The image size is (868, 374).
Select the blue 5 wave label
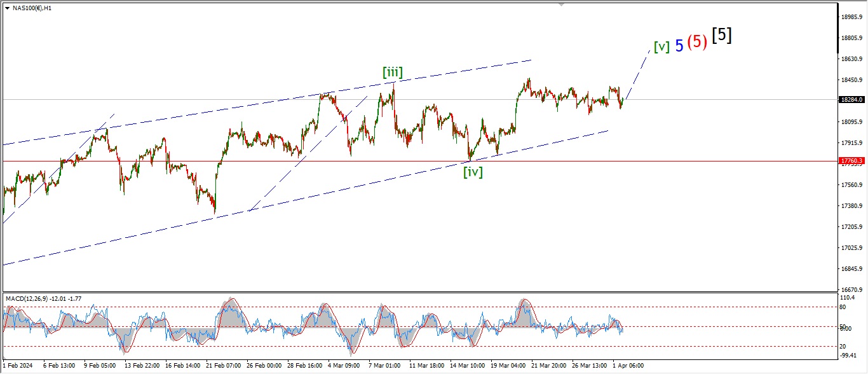tap(679, 46)
